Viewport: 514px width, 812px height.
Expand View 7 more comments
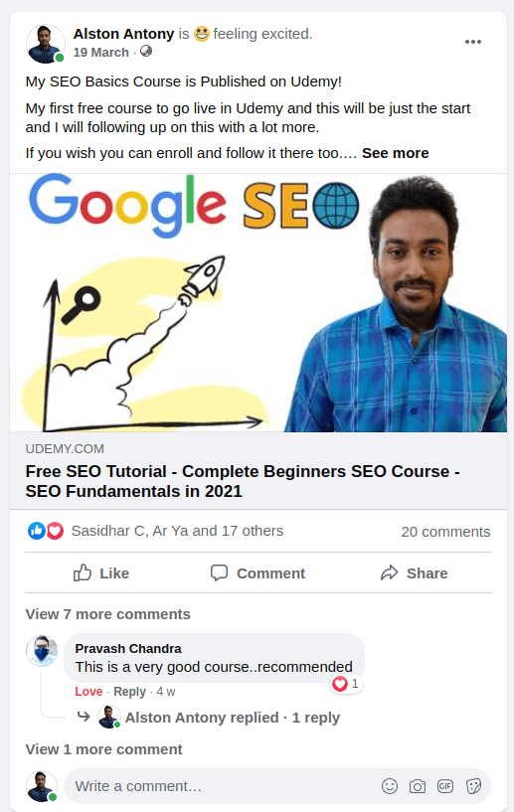[107, 614]
